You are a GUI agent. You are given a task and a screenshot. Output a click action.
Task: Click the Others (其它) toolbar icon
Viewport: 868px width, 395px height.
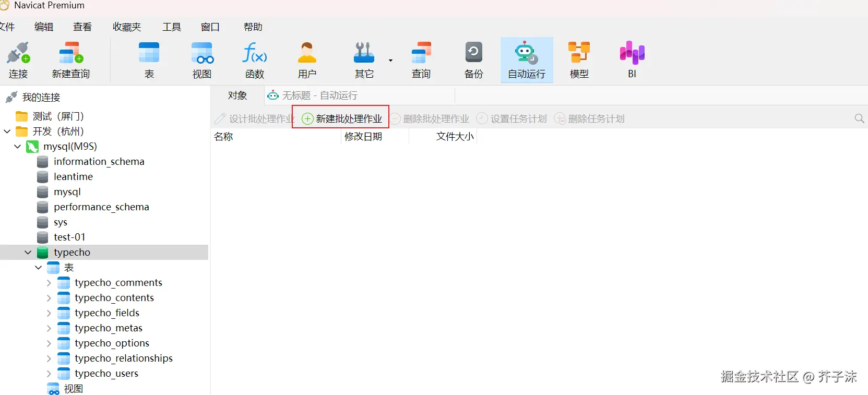pyautogui.click(x=364, y=60)
